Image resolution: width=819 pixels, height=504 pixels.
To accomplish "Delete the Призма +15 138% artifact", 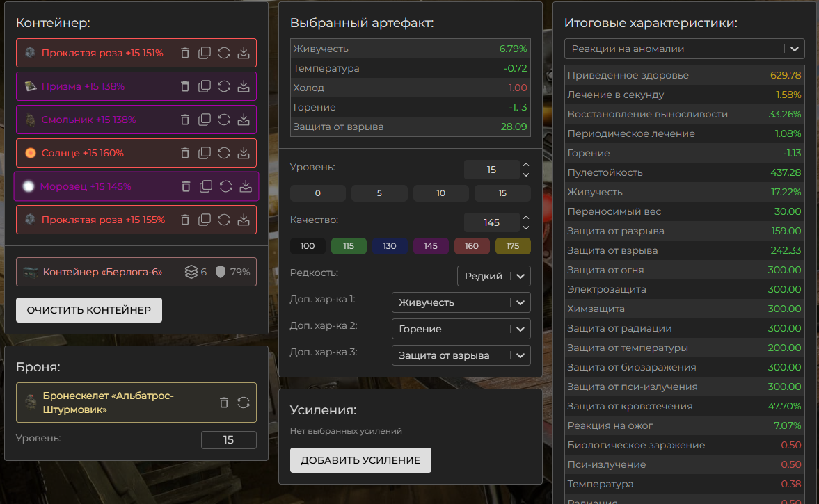I will (185, 86).
